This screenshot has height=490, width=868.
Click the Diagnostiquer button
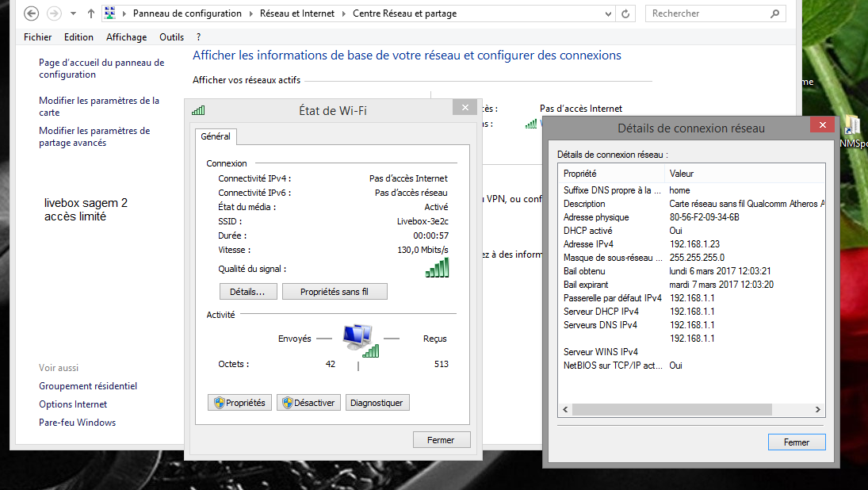(x=377, y=403)
